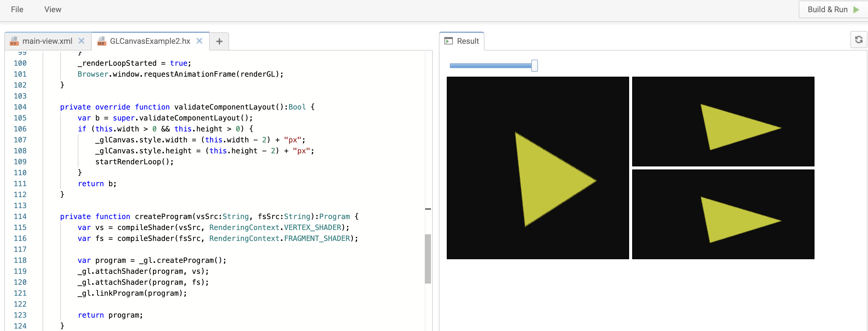Click the plus icon to add file
This screenshot has width=868, height=331.
click(x=219, y=41)
